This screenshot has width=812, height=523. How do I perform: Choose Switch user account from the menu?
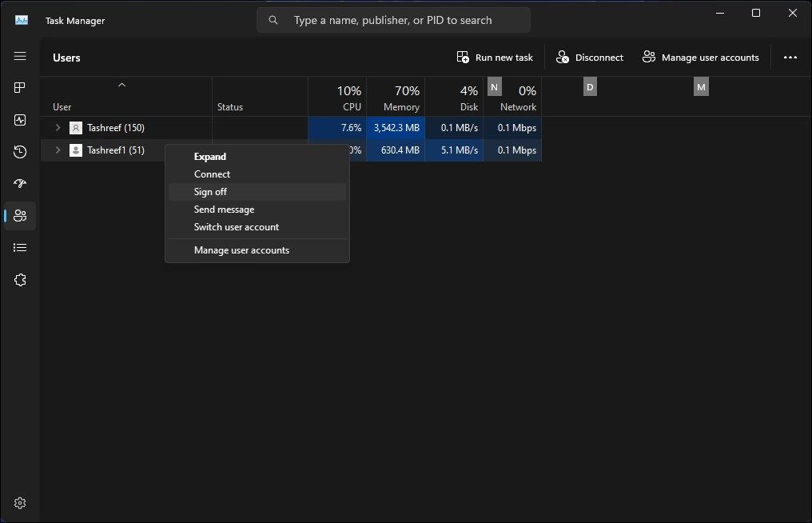point(236,226)
